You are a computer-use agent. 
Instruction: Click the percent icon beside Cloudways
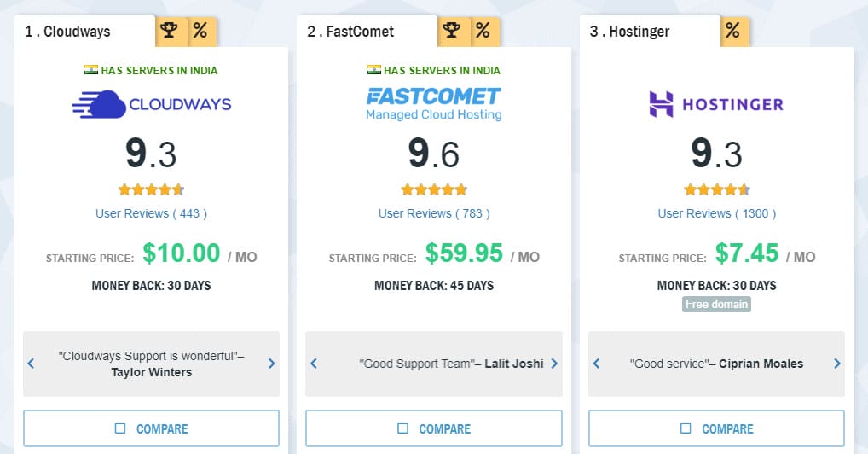coord(200,32)
